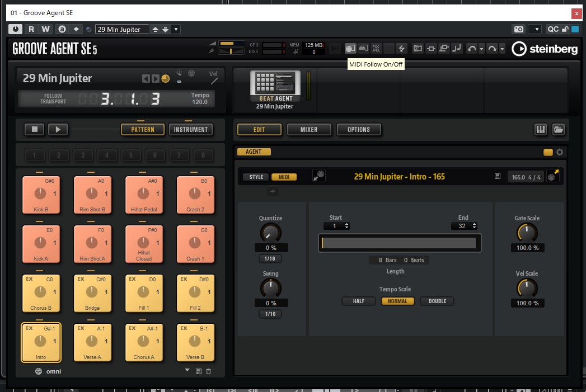This screenshot has height=392, width=586.
Task: Show the keyboard view icon
Action: point(541,130)
